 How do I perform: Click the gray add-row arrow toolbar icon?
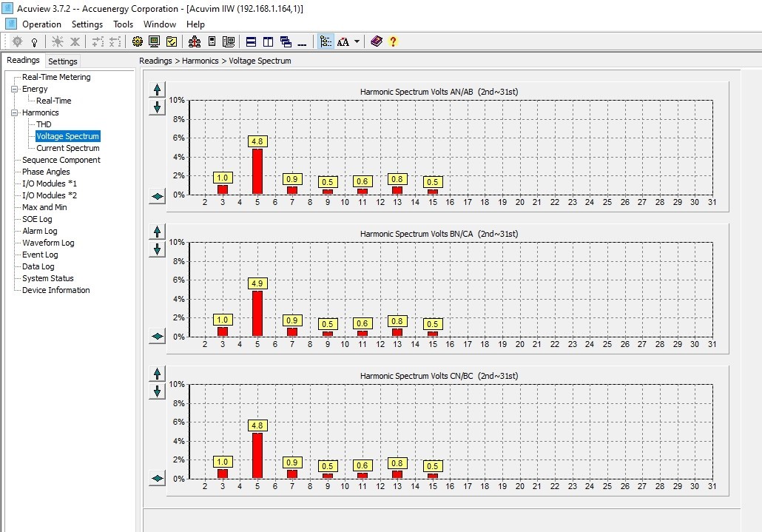tap(98, 41)
